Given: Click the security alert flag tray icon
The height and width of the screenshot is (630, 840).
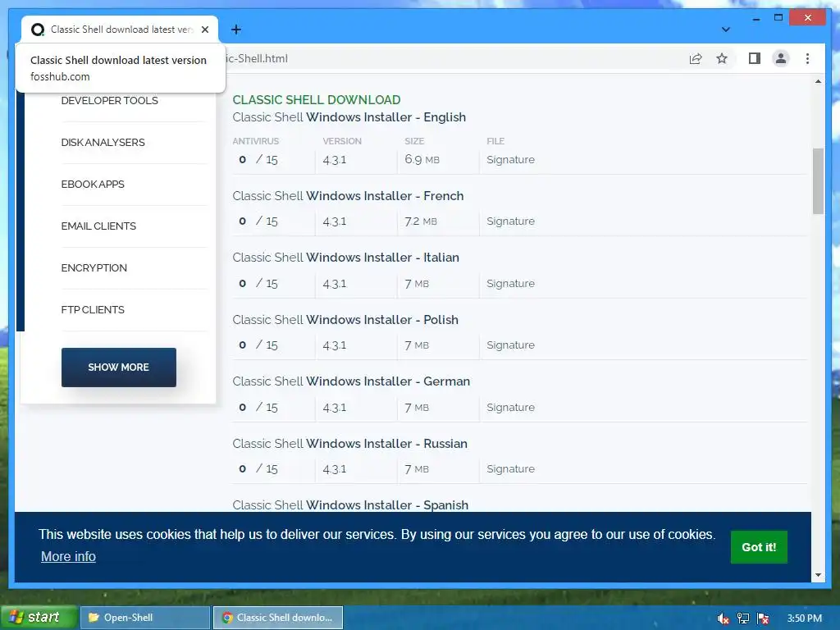Looking at the screenshot, I should (x=764, y=619).
